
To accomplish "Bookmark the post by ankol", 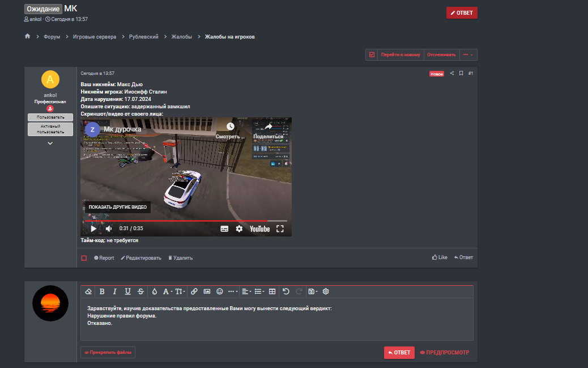I will point(461,73).
